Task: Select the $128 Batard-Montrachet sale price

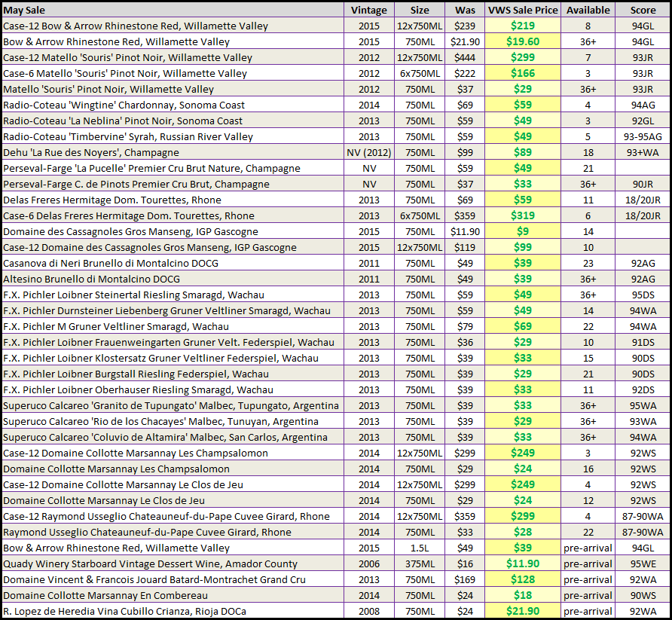Action: pyautogui.click(x=523, y=579)
